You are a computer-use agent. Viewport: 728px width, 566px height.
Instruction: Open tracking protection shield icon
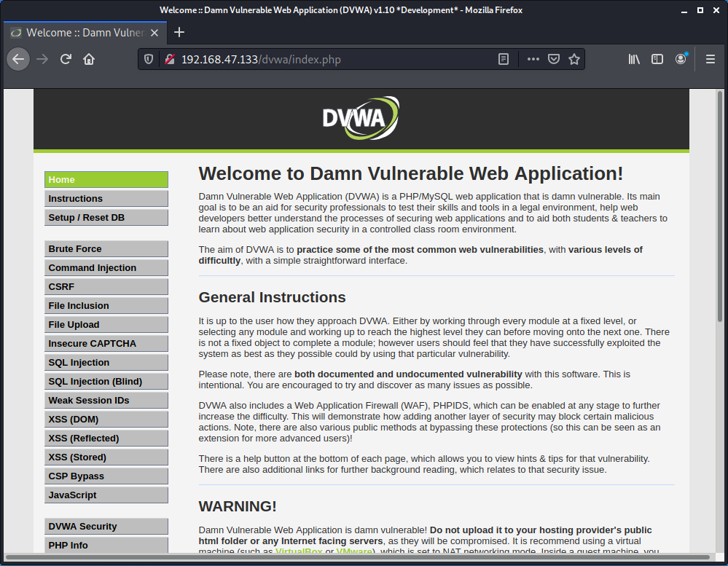(149, 60)
